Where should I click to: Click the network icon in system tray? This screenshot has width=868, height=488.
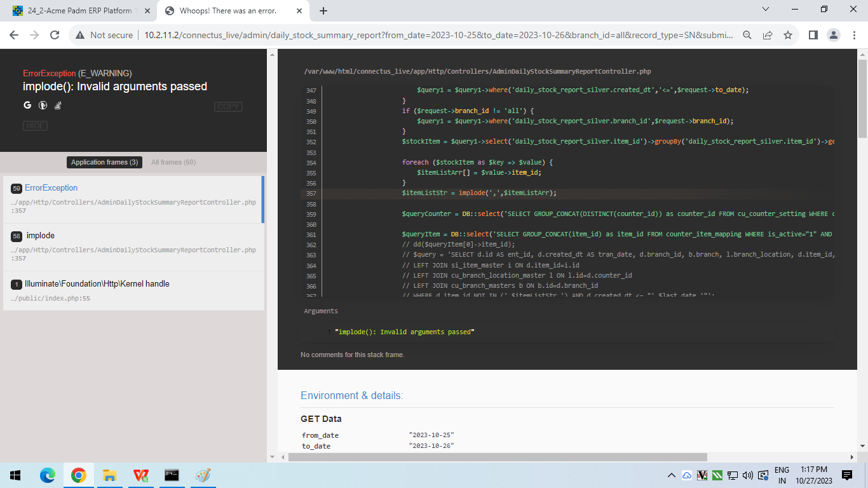tap(733, 475)
